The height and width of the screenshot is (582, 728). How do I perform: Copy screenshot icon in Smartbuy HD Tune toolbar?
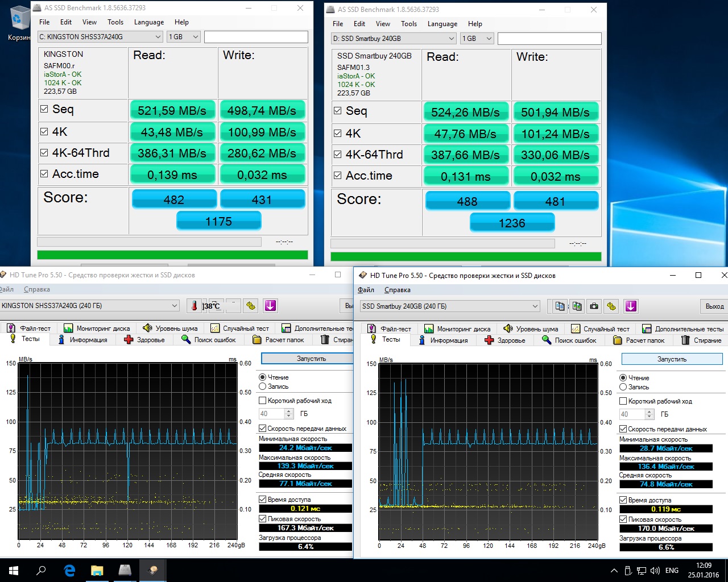577,306
